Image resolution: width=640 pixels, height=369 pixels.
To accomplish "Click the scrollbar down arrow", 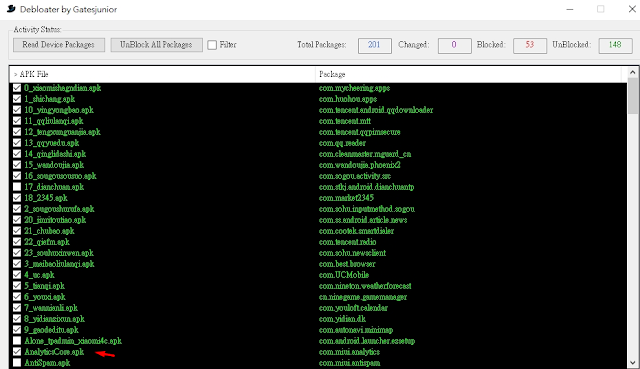I will pyautogui.click(x=633, y=362).
